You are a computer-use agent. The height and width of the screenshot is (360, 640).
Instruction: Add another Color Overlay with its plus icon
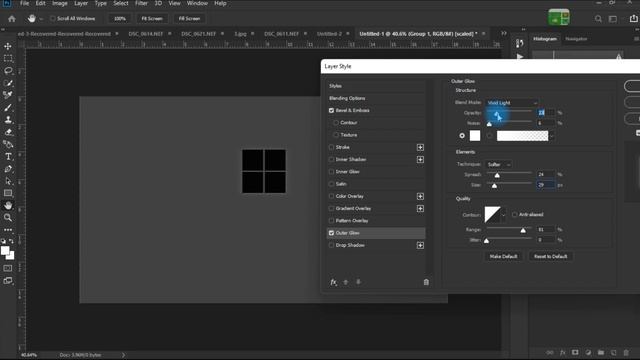[420, 196]
